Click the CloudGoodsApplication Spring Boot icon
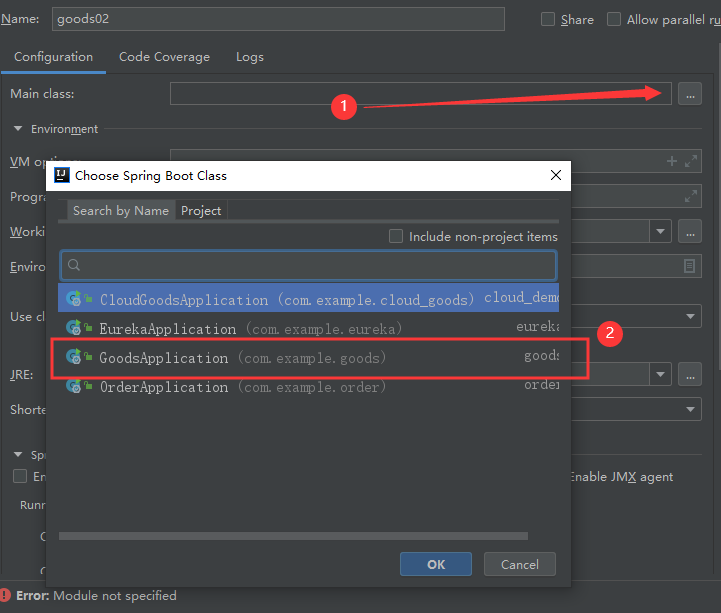 click(x=74, y=298)
